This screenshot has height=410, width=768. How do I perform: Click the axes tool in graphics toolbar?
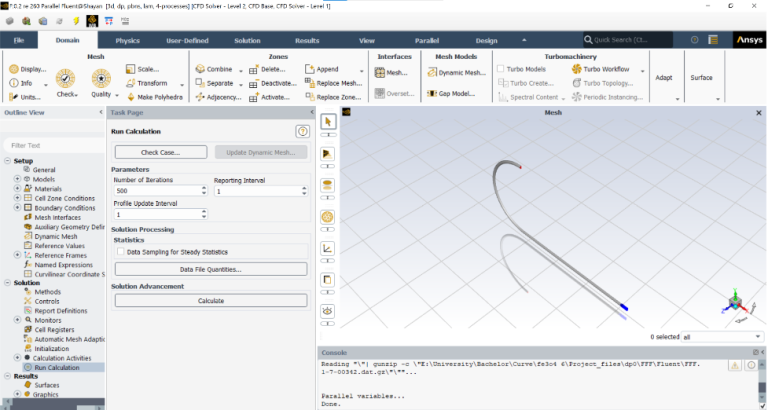(328, 248)
